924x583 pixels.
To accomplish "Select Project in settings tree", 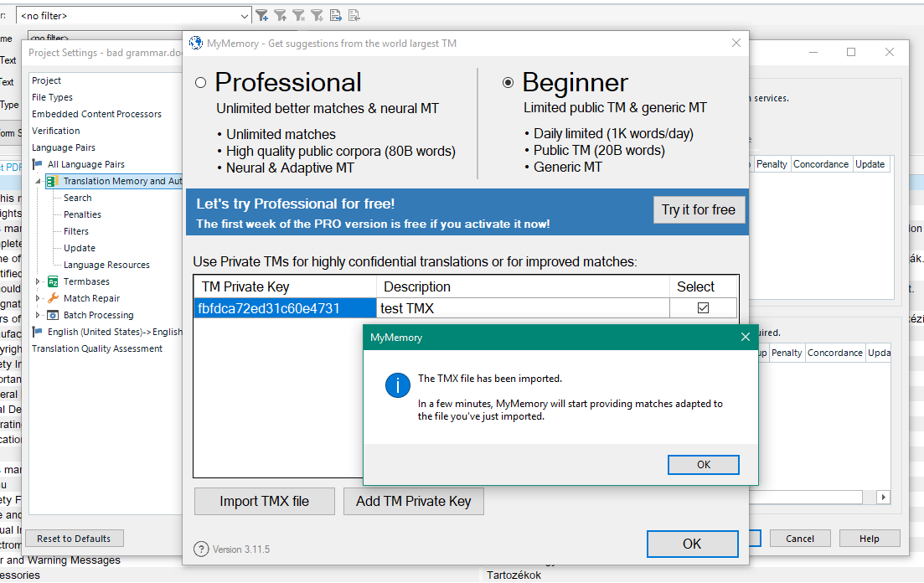I will (x=47, y=80).
